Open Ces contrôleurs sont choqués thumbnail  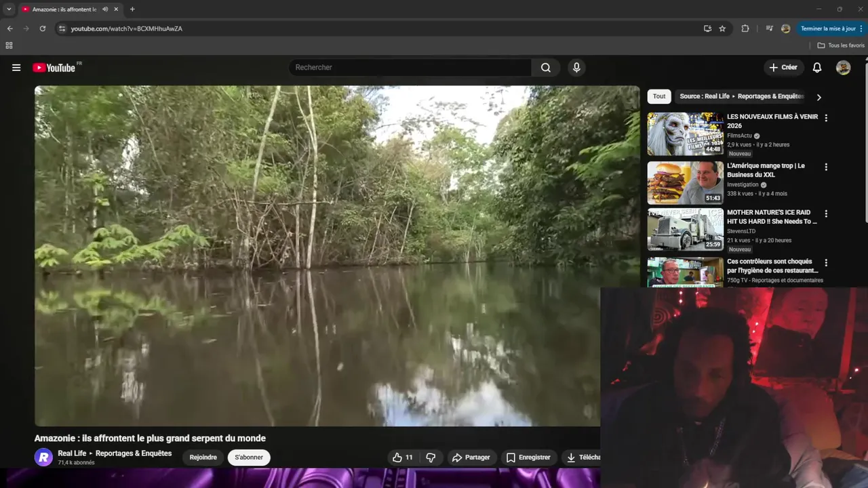[685, 272]
